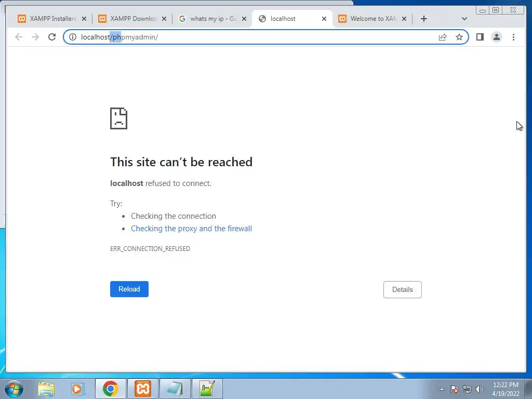The image size is (532, 399).
Task: Click 'localhost refused to connect.' text
Action: (161, 183)
